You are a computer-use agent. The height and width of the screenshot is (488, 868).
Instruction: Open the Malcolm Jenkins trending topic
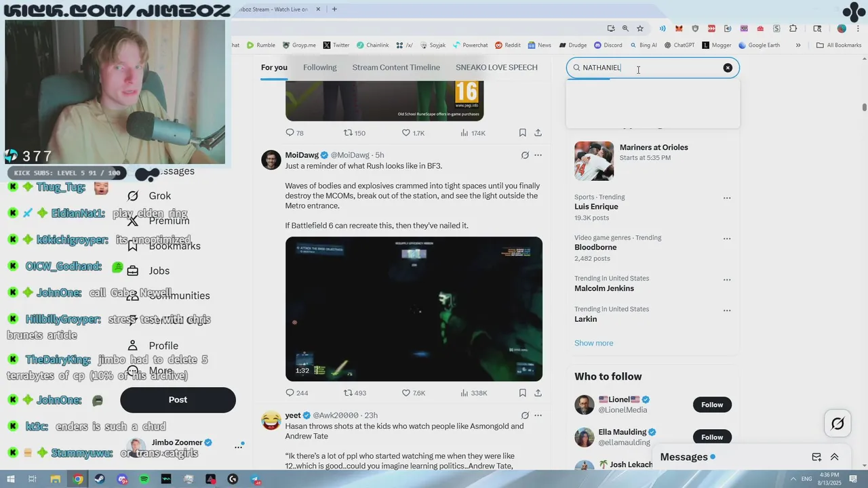point(604,288)
